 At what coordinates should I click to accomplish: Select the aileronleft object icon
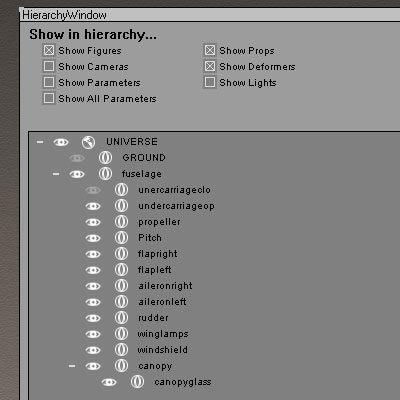121,302
